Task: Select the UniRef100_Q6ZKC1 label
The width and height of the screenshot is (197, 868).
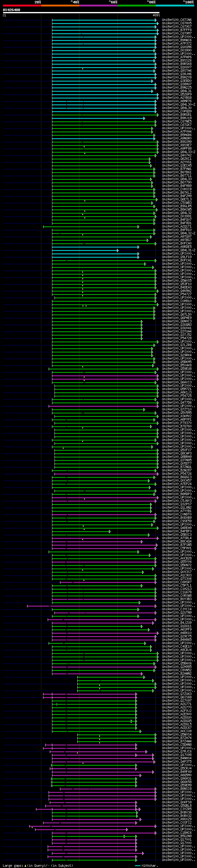Action: (177, 159)
